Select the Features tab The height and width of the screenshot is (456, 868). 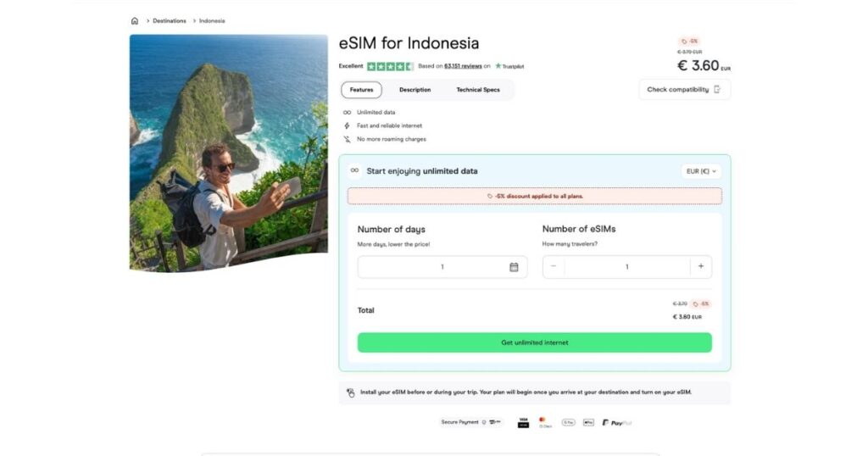click(x=361, y=90)
